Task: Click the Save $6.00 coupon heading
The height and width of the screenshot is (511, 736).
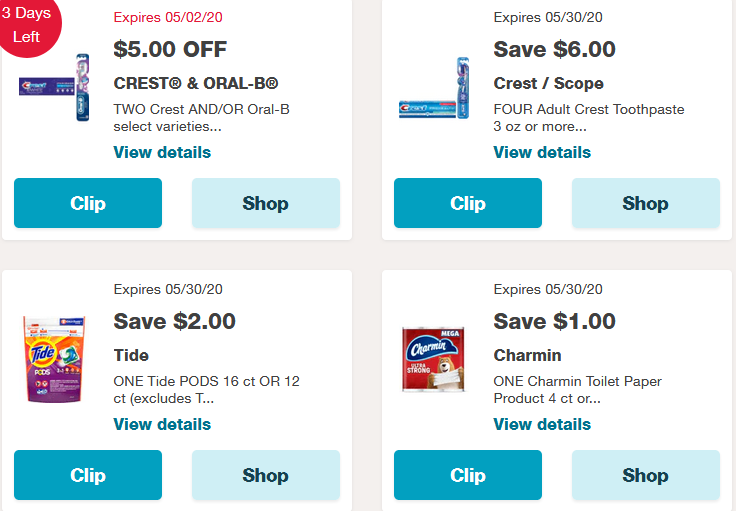Action: 554,49
